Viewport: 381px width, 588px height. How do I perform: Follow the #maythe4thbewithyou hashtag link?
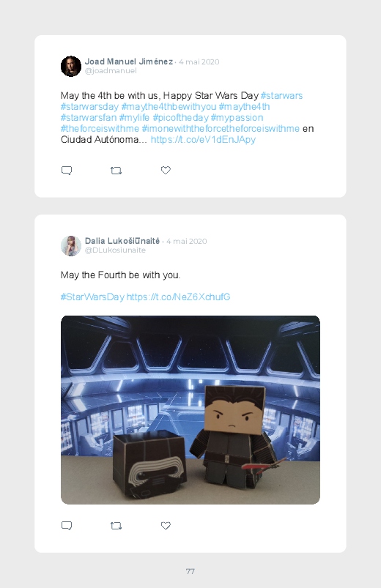169,106
